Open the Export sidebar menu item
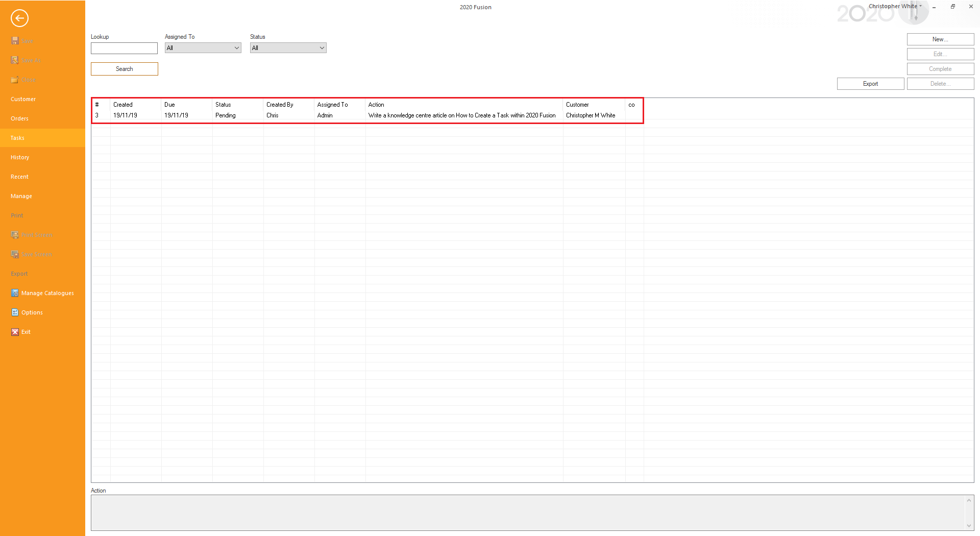980x536 pixels. tap(42, 274)
